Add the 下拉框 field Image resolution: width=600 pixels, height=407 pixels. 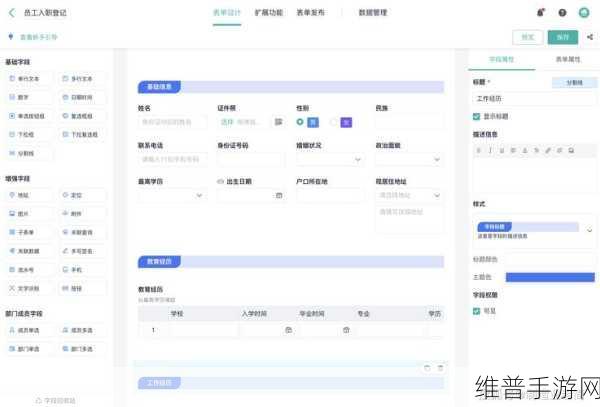28,135
